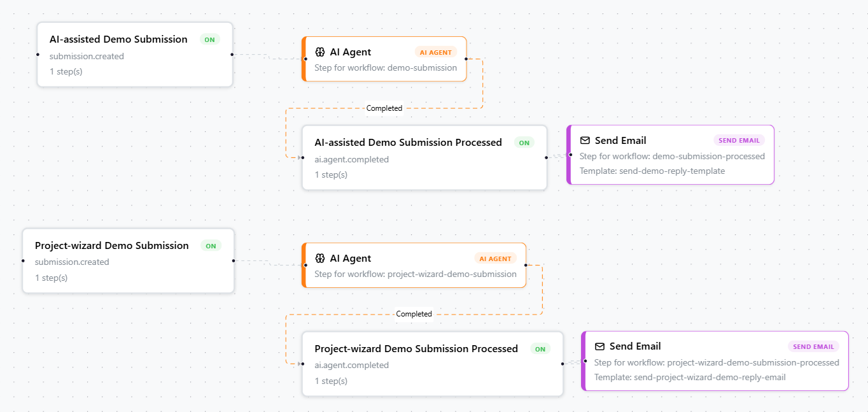868x412 pixels.
Task: Open the Project-wizard Demo Submission Processed title
Action: [416, 349]
